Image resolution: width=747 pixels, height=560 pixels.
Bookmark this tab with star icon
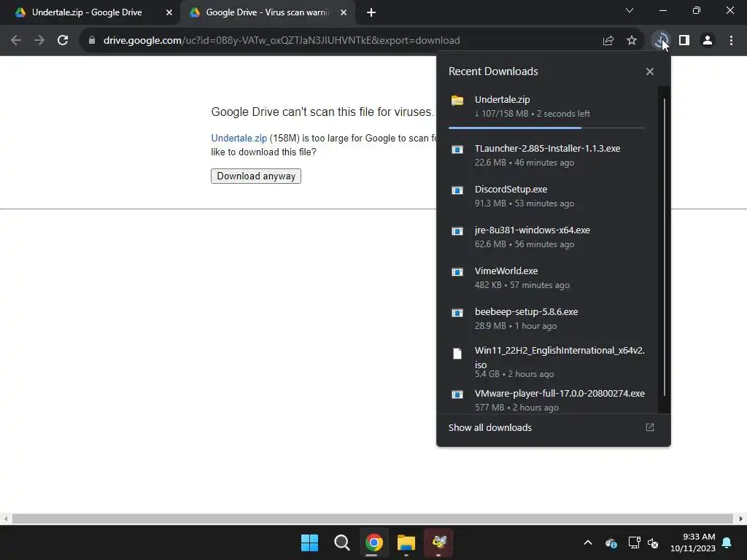click(632, 41)
